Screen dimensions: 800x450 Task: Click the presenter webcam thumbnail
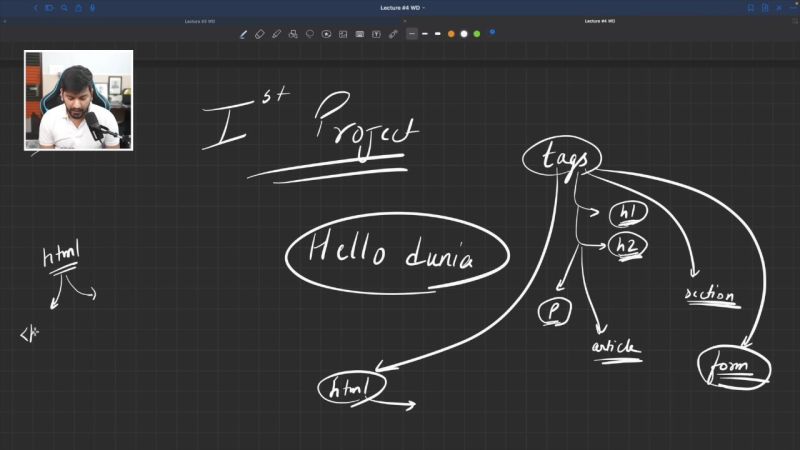tap(79, 100)
